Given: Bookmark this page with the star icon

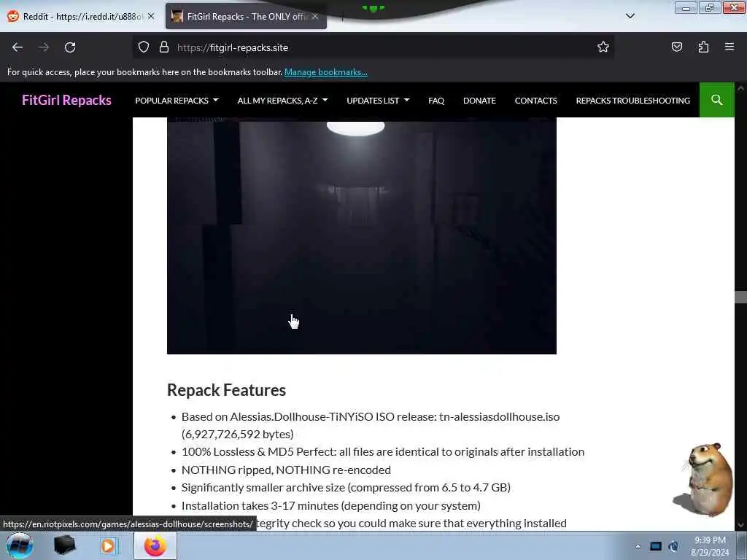Looking at the screenshot, I should point(603,47).
